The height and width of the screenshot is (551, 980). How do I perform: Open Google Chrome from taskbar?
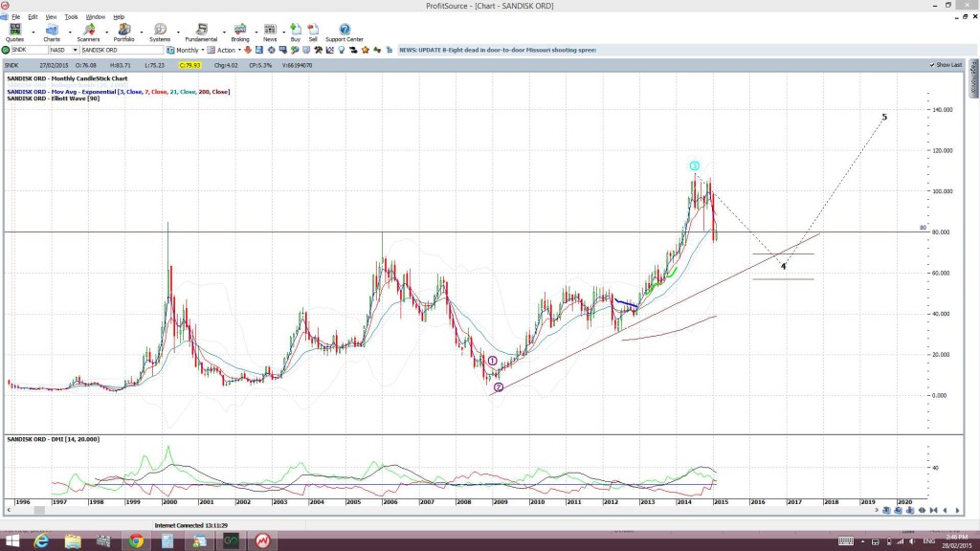(136, 541)
